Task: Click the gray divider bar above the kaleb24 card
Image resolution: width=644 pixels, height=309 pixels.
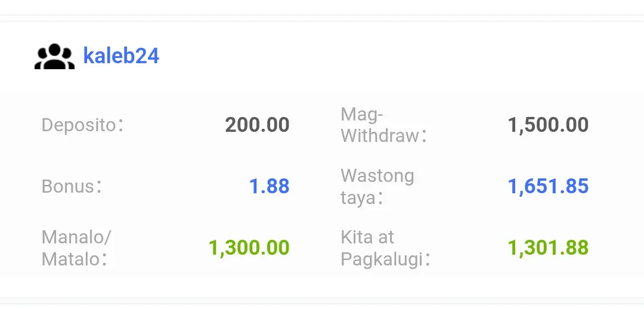Action: click(x=322, y=18)
